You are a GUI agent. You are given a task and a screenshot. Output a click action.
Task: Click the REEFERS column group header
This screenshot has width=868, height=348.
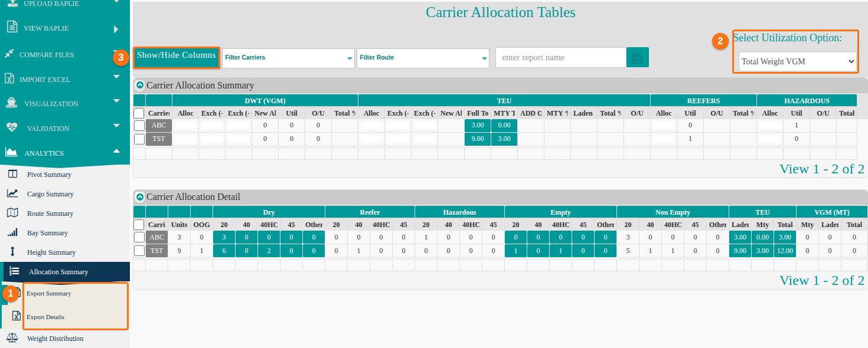pyautogui.click(x=703, y=101)
